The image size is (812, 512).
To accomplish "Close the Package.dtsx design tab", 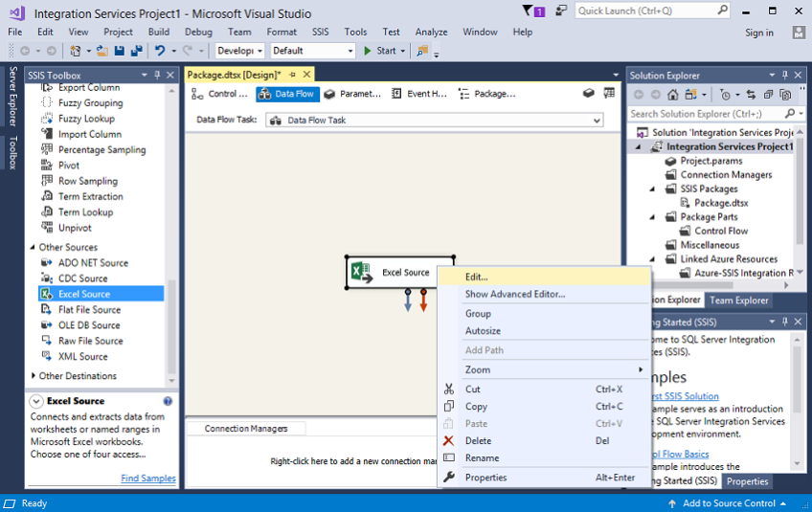I will click(x=306, y=75).
